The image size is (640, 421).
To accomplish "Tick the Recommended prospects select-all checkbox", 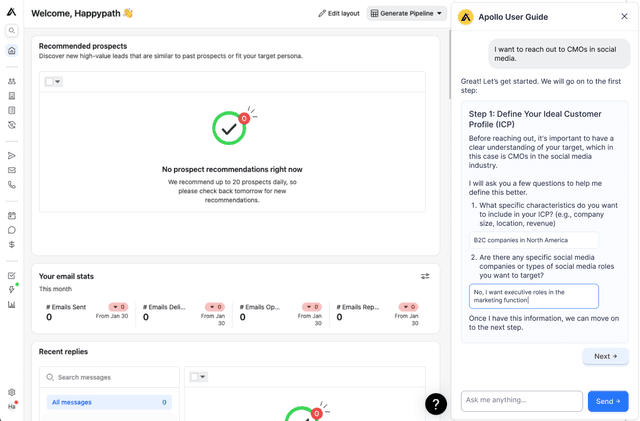I will [x=49, y=82].
